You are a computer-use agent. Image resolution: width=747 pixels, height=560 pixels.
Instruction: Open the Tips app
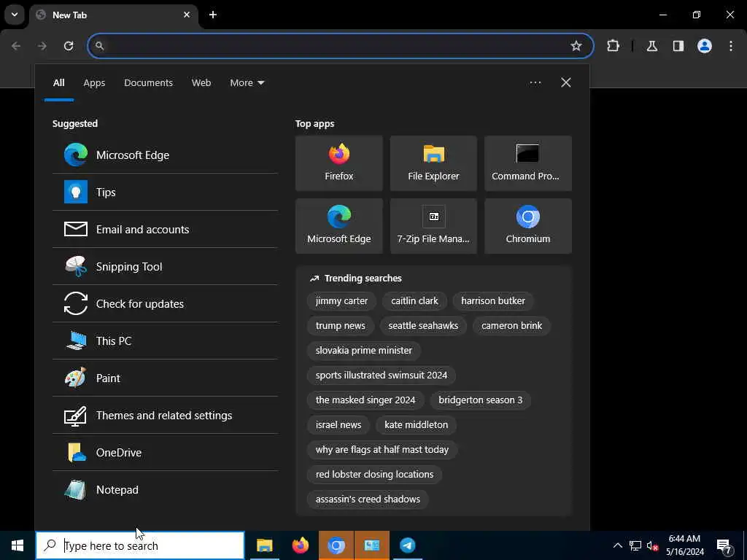coord(165,192)
